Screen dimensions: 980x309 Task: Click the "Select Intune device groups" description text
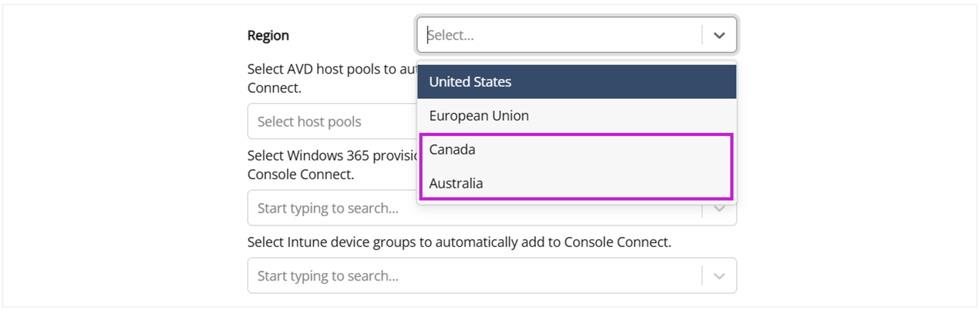pyautogui.click(x=459, y=242)
